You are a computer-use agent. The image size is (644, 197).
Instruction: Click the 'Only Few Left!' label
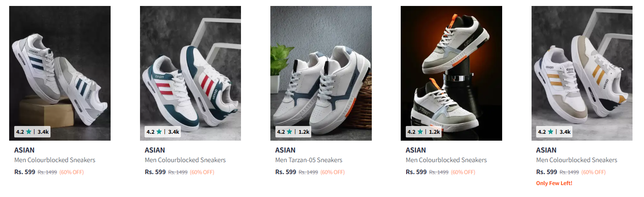554,183
